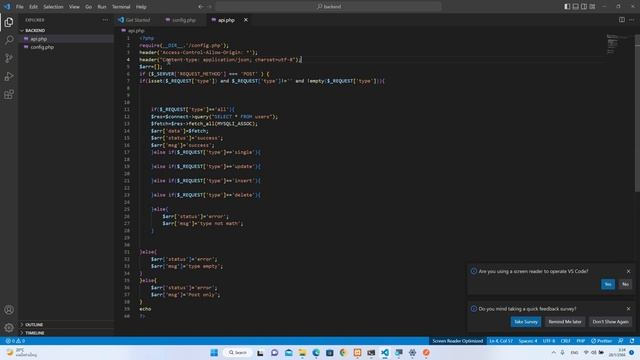Viewport: 640px width, 360px height.
Task: Click the feedback icon in status bar
Action: pos(621,341)
